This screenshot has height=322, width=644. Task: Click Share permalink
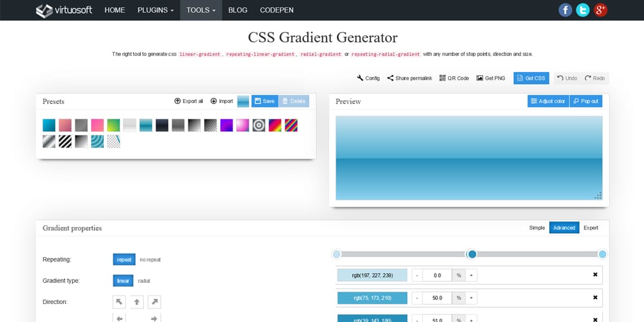click(410, 78)
